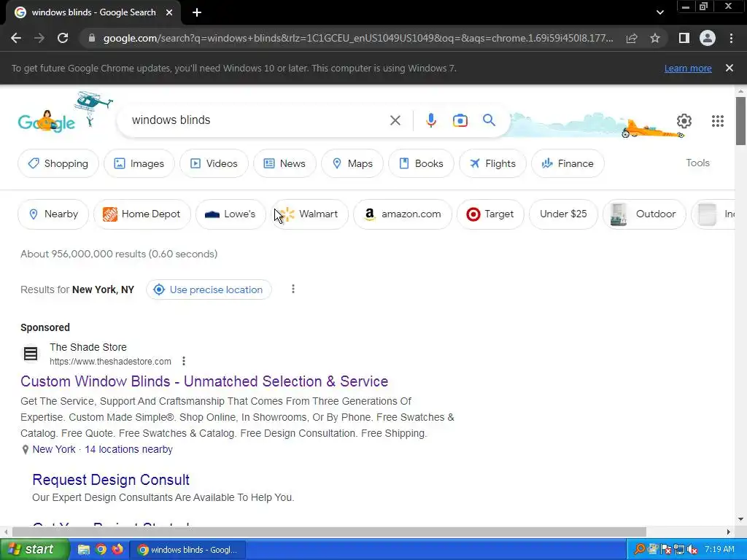This screenshot has height=560, width=747.
Task: Click Use precise location button
Action: tap(209, 289)
